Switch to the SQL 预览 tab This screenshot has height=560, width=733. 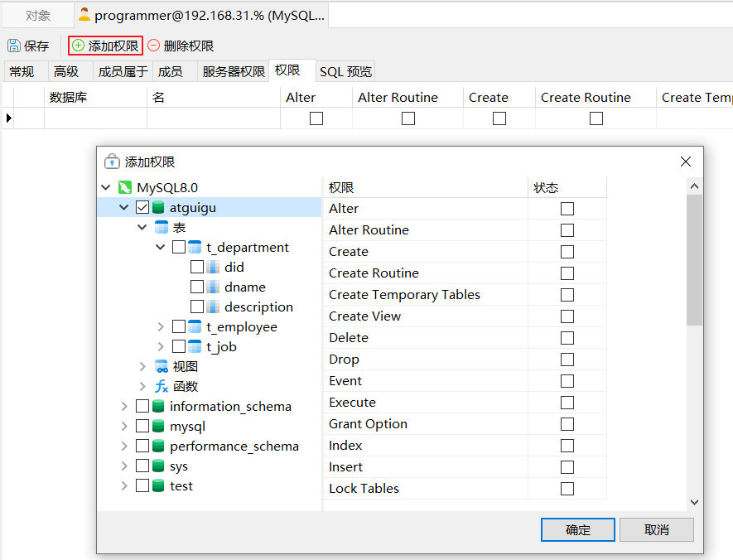pos(345,71)
